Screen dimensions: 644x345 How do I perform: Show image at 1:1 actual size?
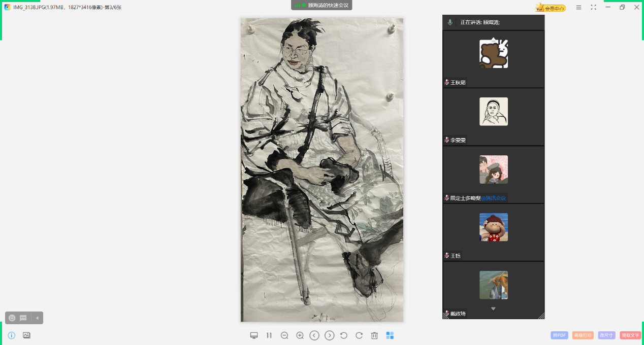click(x=269, y=335)
